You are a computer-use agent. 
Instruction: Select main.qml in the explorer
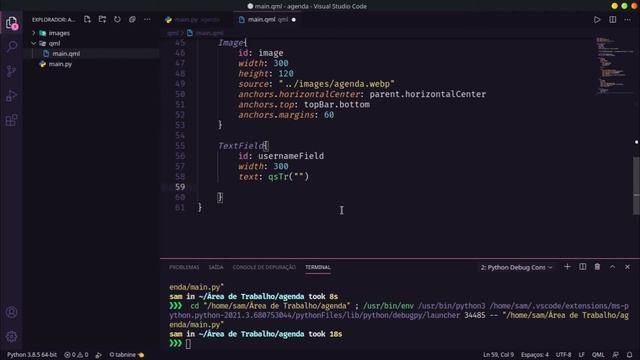tap(66, 53)
